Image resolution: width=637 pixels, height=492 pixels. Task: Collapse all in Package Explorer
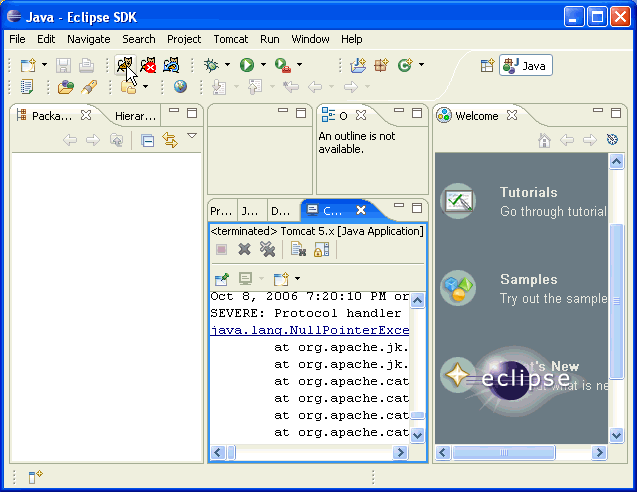click(x=147, y=140)
